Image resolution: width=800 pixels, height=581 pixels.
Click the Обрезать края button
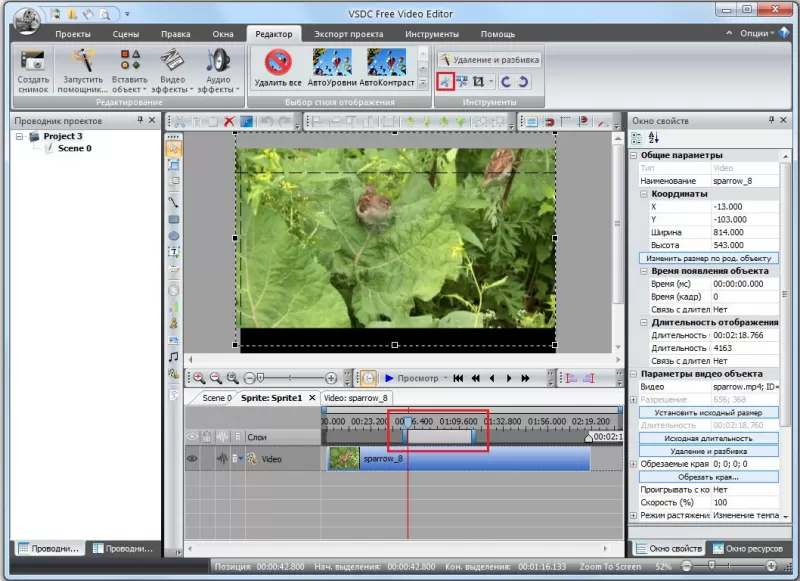[709, 476]
